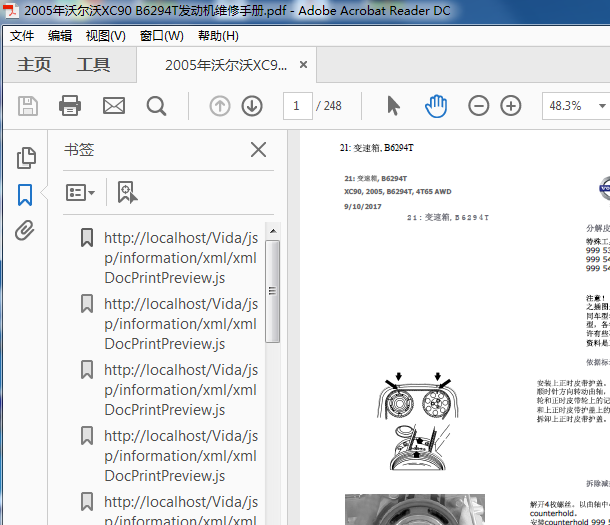The width and height of the screenshot is (610, 525).
Task: Click the '21: 变速箱, B6294T' page heading
Action: (x=377, y=148)
